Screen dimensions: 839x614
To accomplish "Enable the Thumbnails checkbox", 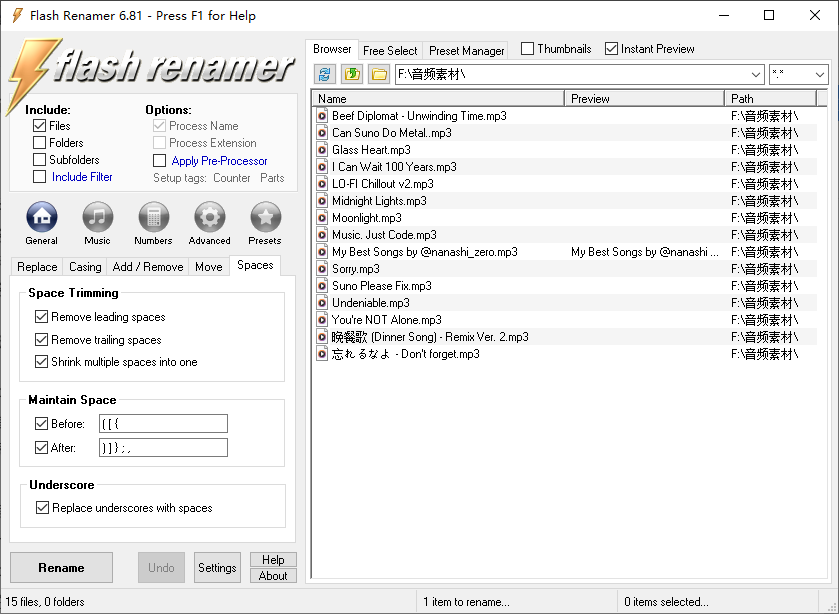I will pos(528,49).
